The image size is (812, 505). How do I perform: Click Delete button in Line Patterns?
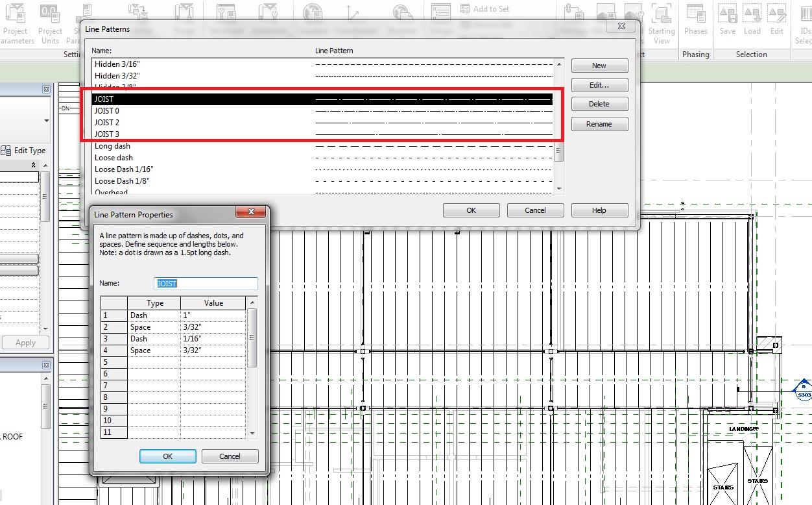pos(599,104)
